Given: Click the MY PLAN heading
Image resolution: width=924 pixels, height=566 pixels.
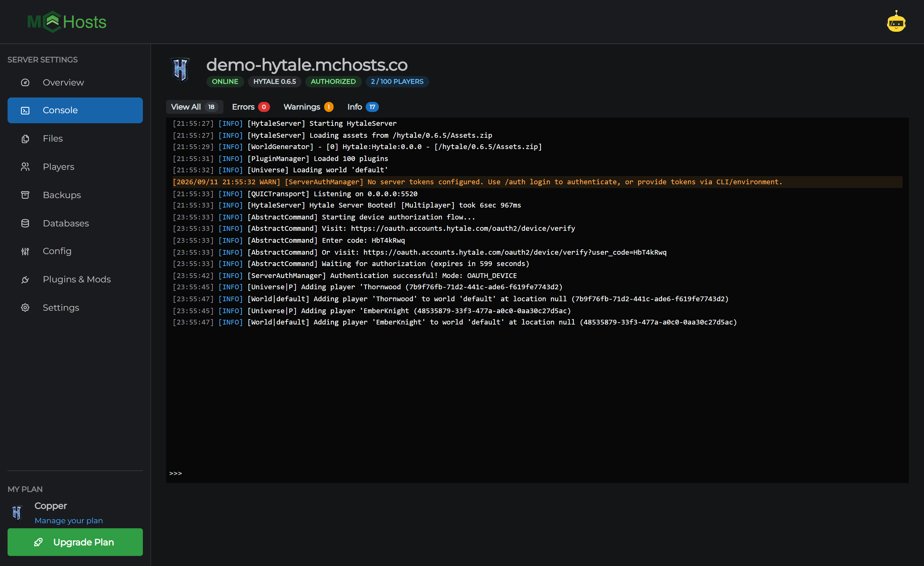Looking at the screenshot, I should point(25,489).
